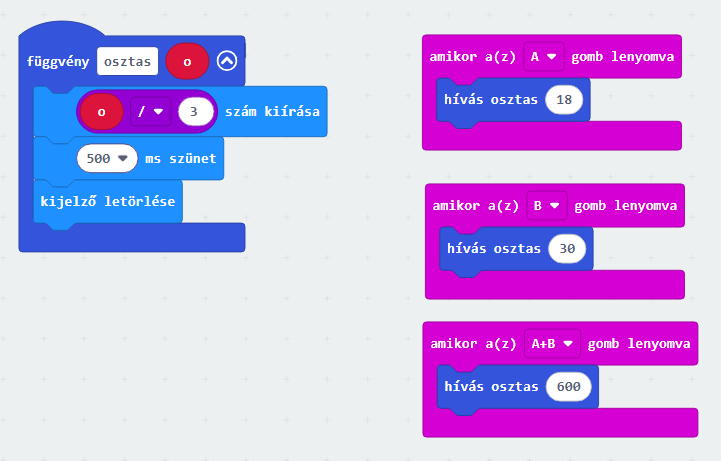The height and width of the screenshot is (461, 721).
Task: Edit the hívás osztas argument 30
Action: pyautogui.click(x=566, y=248)
